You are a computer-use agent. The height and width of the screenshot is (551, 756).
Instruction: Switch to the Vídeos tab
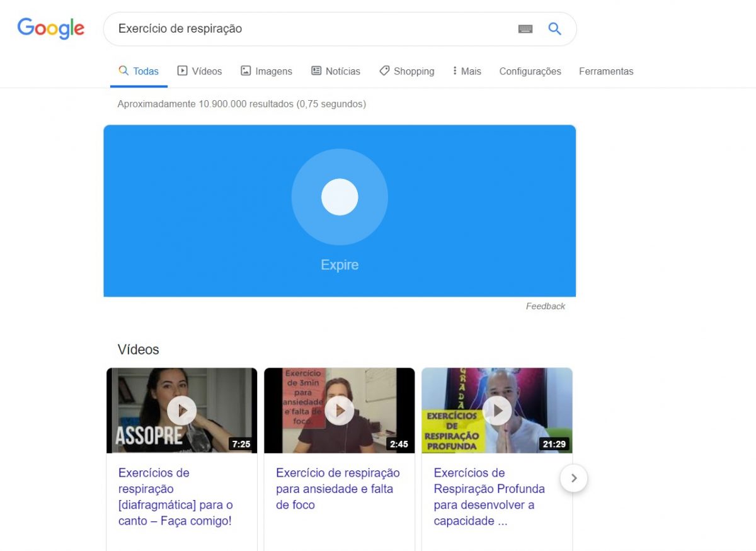pos(200,71)
